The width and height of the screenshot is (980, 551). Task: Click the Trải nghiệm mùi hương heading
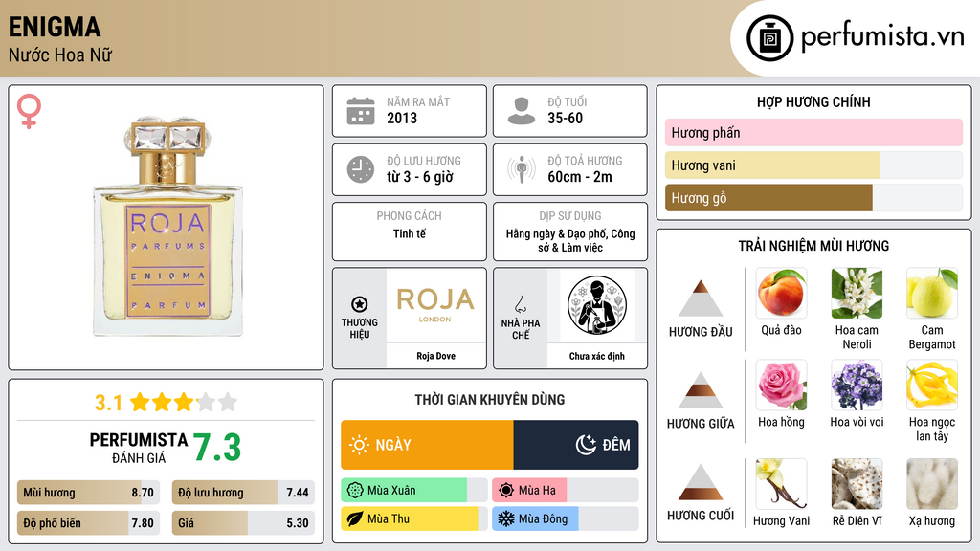point(813,246)
